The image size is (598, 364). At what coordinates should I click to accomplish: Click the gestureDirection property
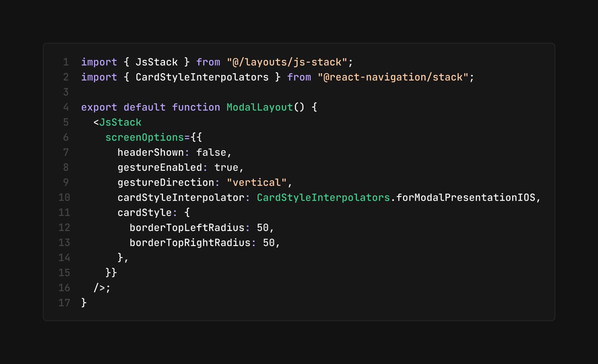pyautogui.click(x=165, y=182)
